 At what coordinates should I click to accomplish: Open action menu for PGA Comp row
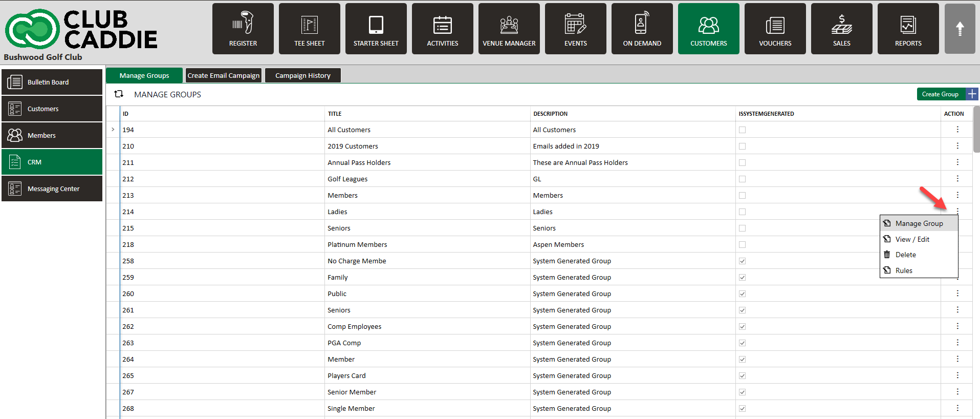pyautogui.click(x=957, y=343)
